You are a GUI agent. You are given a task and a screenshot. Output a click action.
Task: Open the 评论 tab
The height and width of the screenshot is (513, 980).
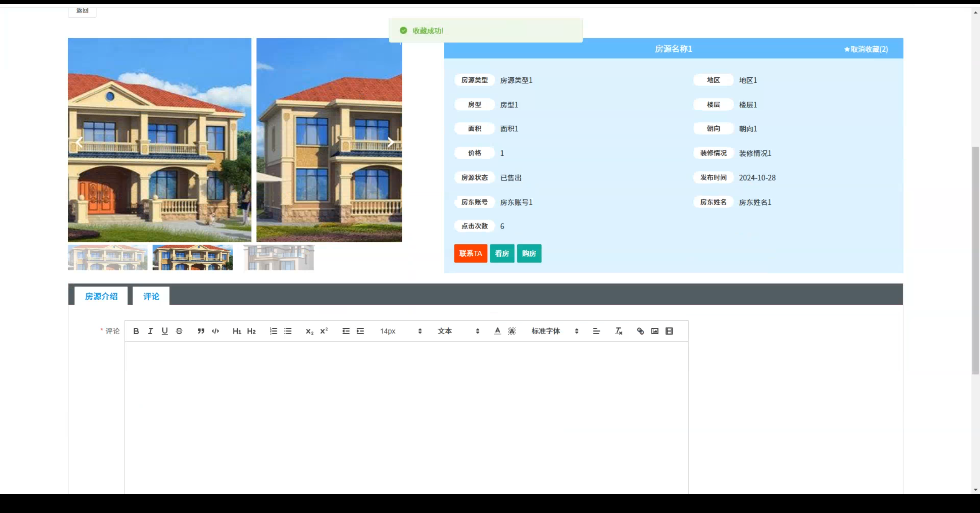click(x=151, y=296)
